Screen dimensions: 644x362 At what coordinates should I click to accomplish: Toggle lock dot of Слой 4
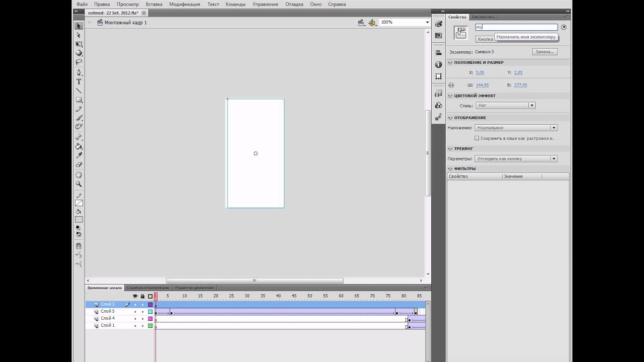[x=142, y=319]
